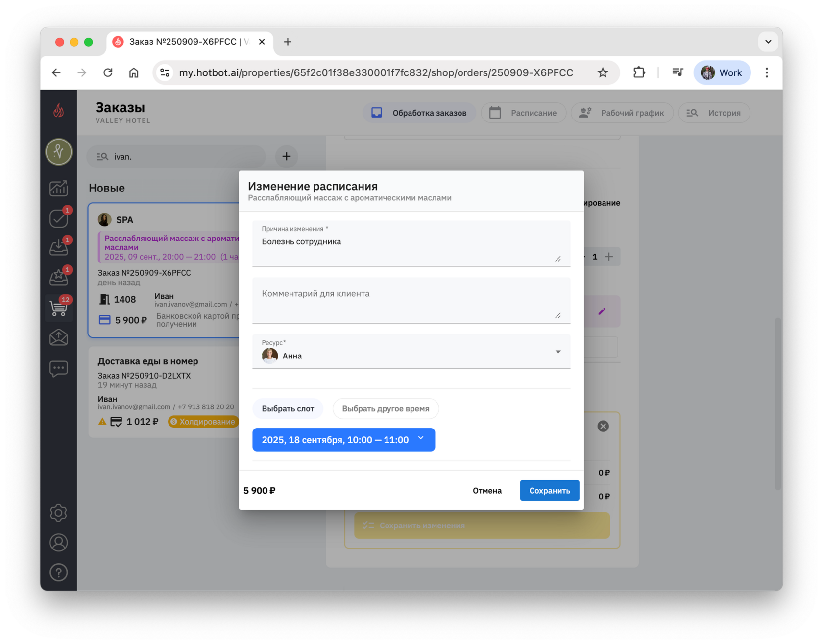The width and height of the screenshot is (823, 644).
Task: Switch to the Расписание tab
Action: click(523, 113)
